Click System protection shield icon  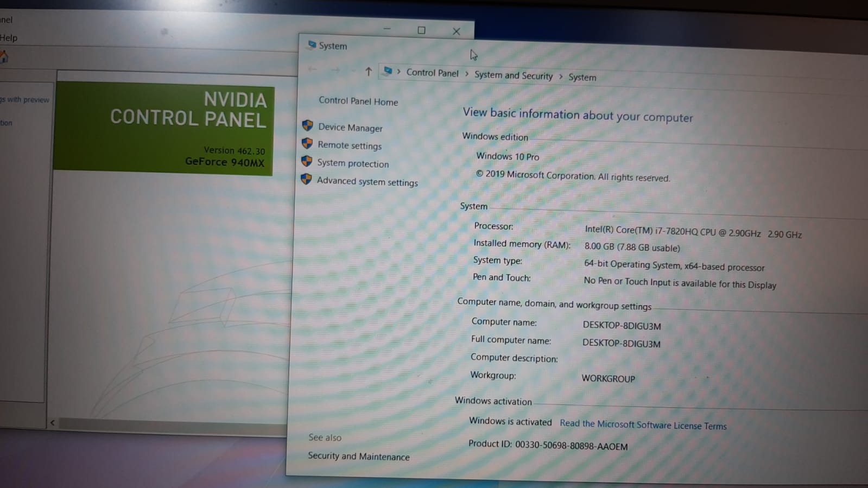(307, 161)
